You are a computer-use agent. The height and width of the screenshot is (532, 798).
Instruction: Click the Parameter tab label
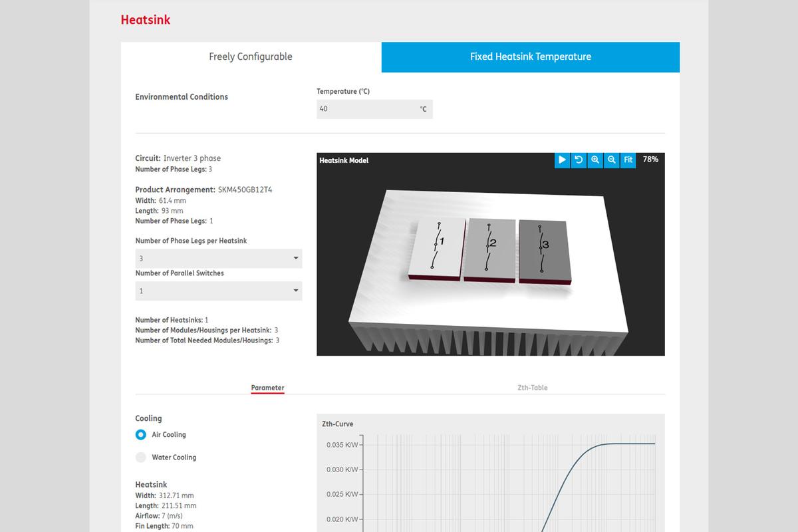[x=267, y=387]
